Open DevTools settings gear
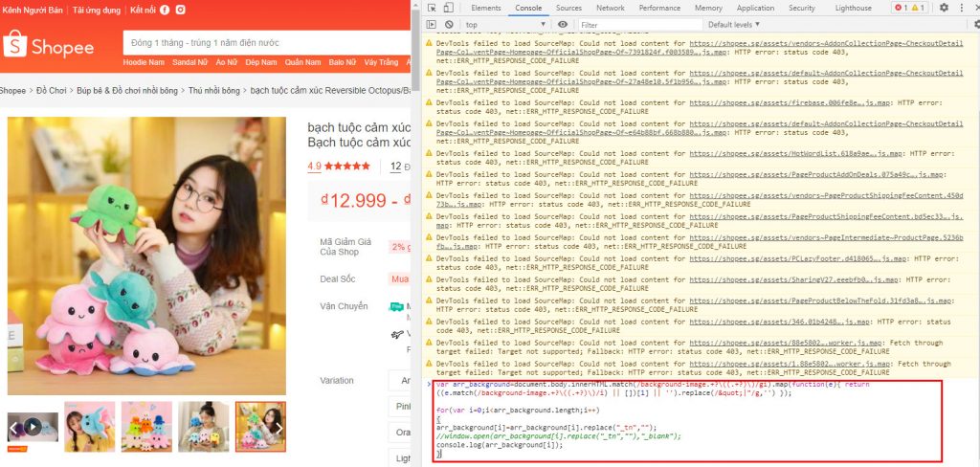The width and height of the screenshot is (980, 467). pyautogui.click(x=944, y=8)
